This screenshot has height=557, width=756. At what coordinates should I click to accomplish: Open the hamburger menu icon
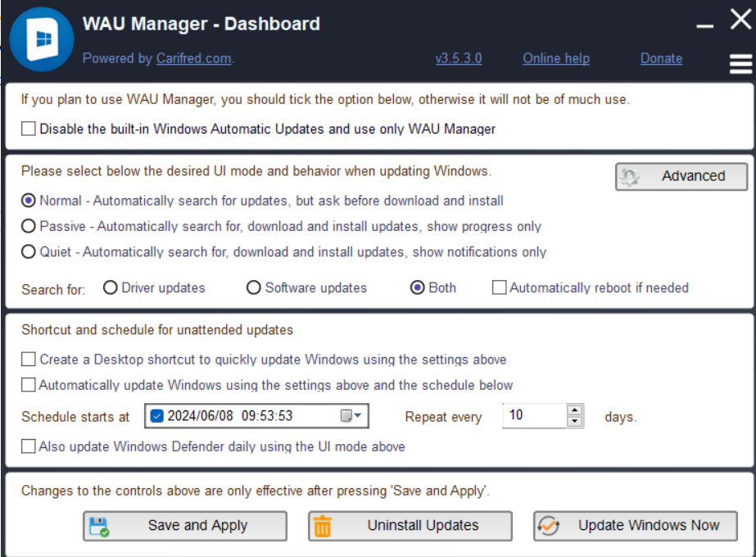[740, 63]
